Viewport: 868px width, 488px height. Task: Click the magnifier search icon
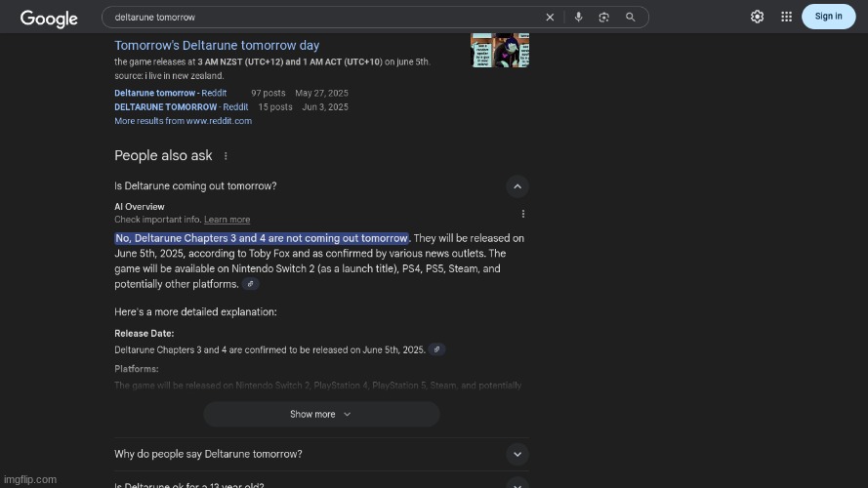tap(630, 18)
